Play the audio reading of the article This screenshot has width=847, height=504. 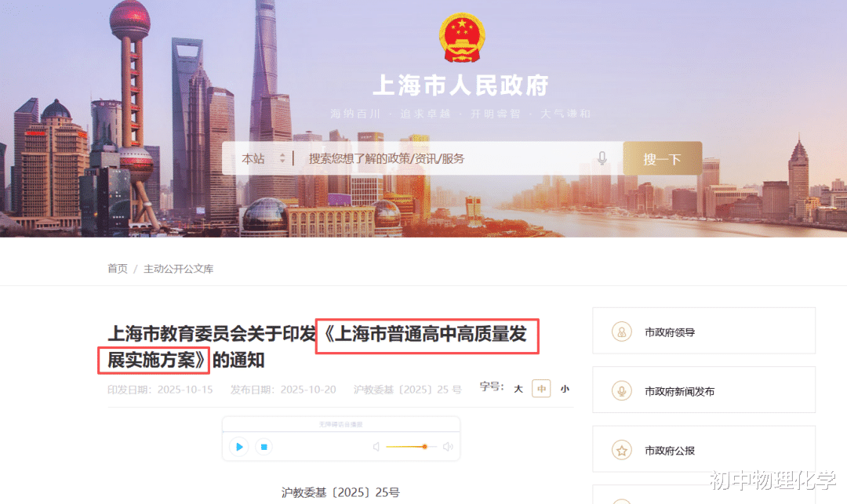[239, 447]
